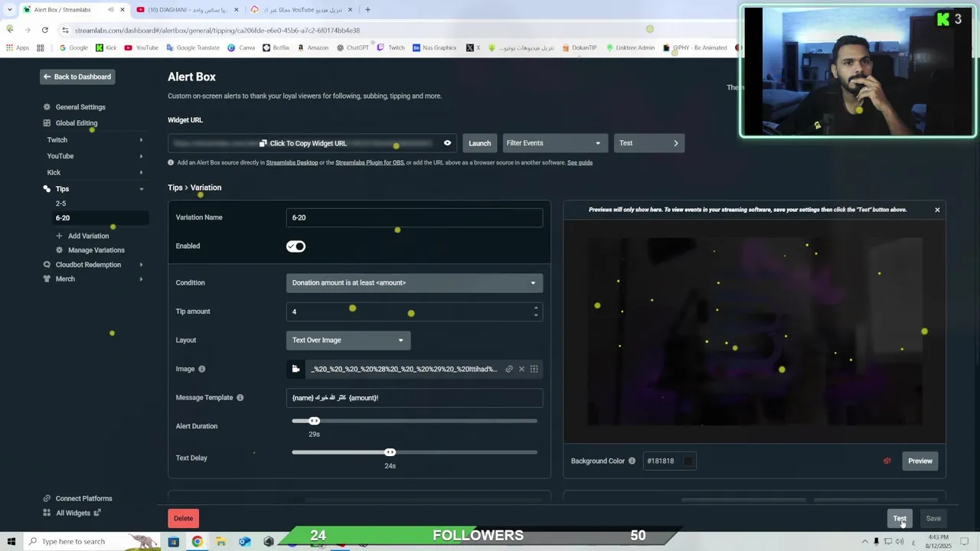Click the Save button

933,519
